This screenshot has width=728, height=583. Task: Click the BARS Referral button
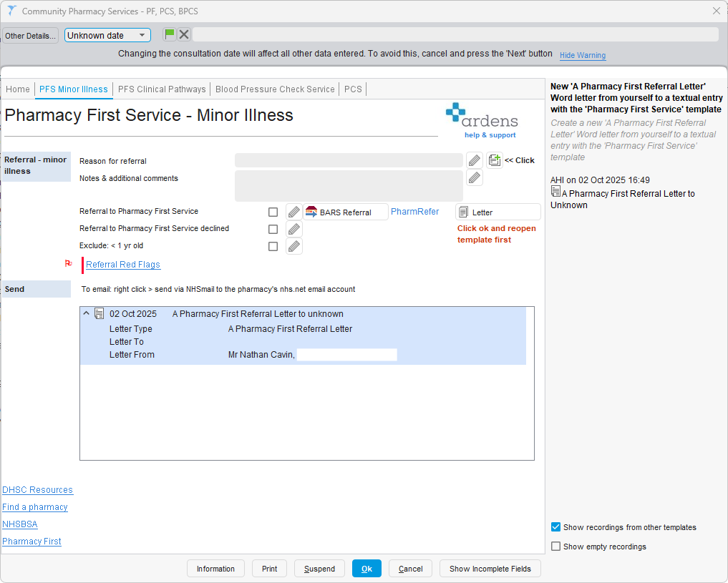(x=346, y=212)
